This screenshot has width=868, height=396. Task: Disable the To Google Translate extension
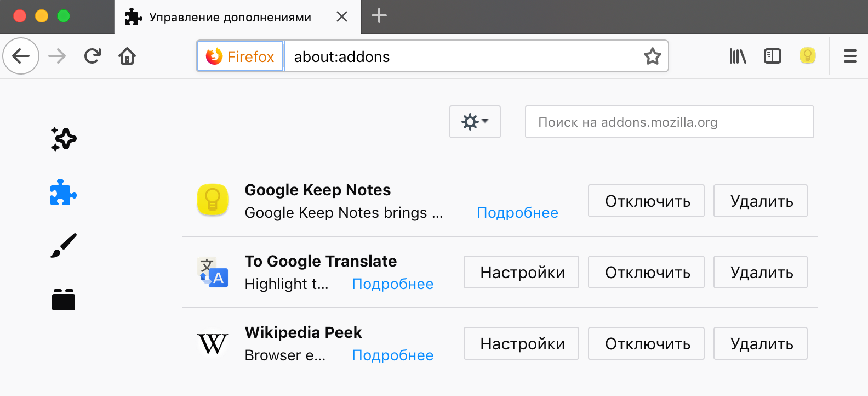(647, 273)
